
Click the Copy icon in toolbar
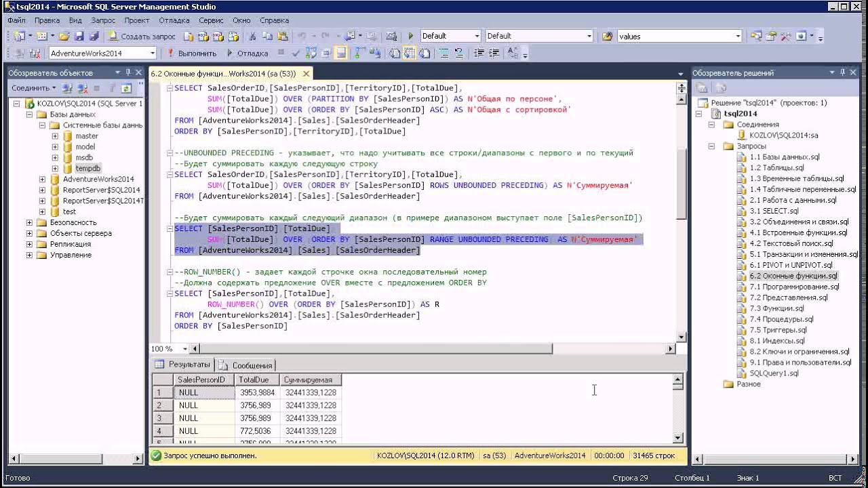[x=267, y=36]
